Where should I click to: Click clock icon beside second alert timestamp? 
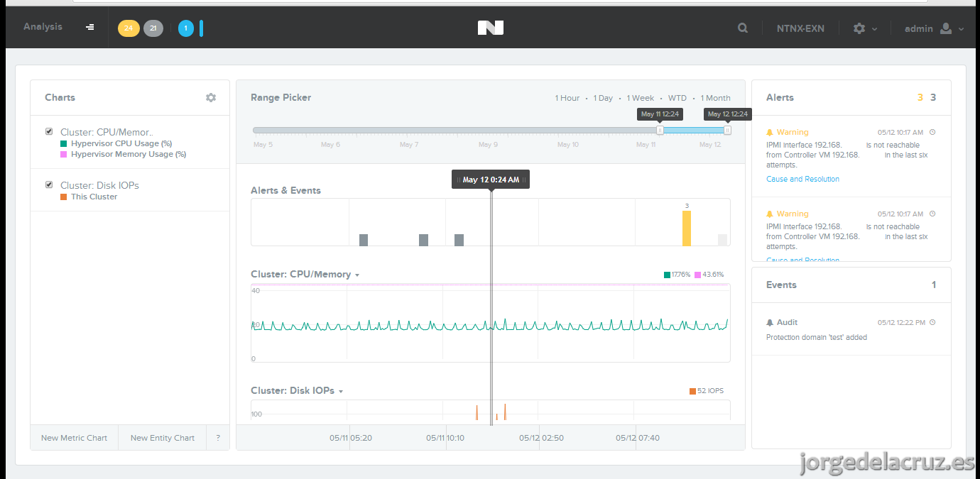pos(932,214)
